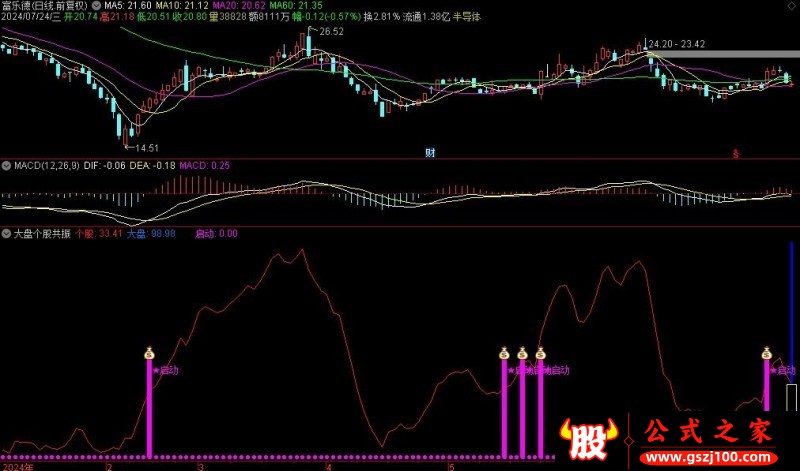Click the MACD(12,26,9) indicator name
This screenshot has width=800, height=471.
(x=46, y=166)
